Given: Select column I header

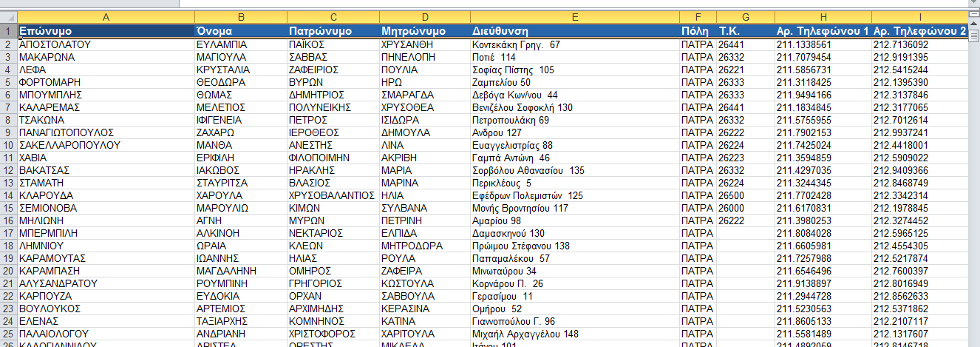Looking at the screenshot, I should [x=919, y=18].
